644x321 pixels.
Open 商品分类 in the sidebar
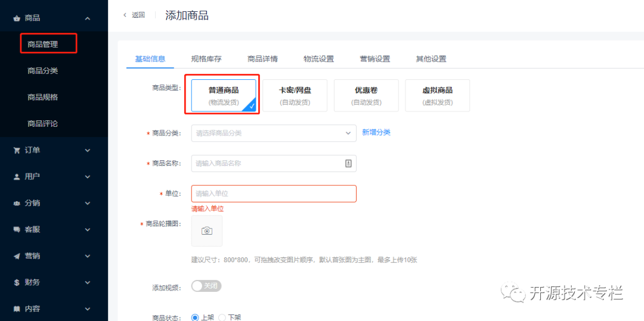tap(43, 71)
